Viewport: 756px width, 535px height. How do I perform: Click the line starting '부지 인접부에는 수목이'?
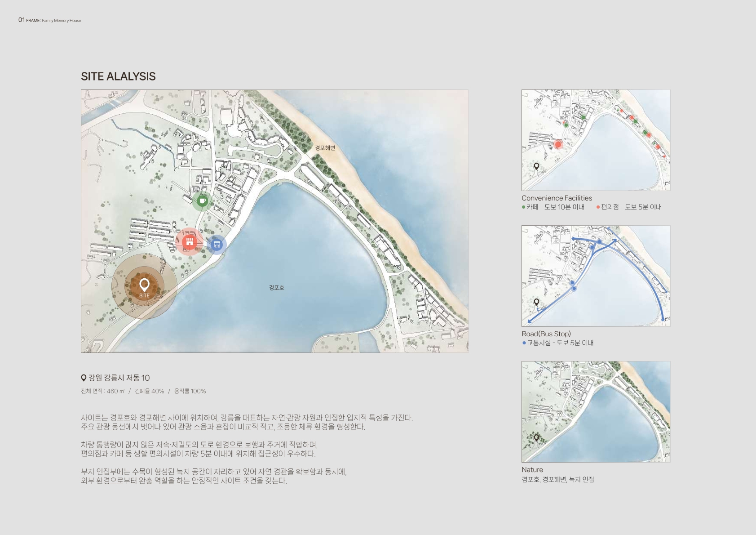click(x=214, y=472)
